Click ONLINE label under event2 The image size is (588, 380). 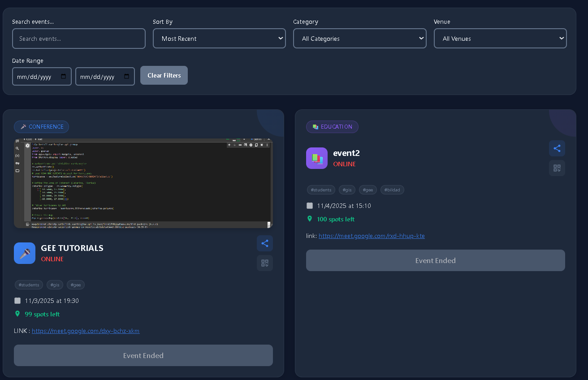[345, 164]
